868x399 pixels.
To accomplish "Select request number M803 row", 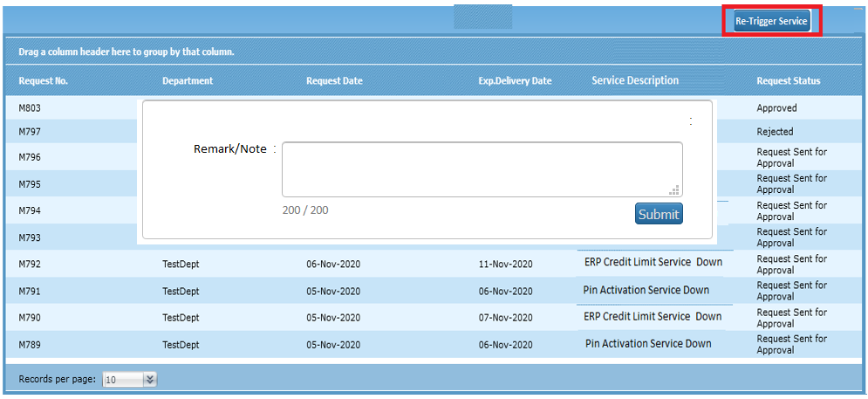I will click(x=31, y=108).
